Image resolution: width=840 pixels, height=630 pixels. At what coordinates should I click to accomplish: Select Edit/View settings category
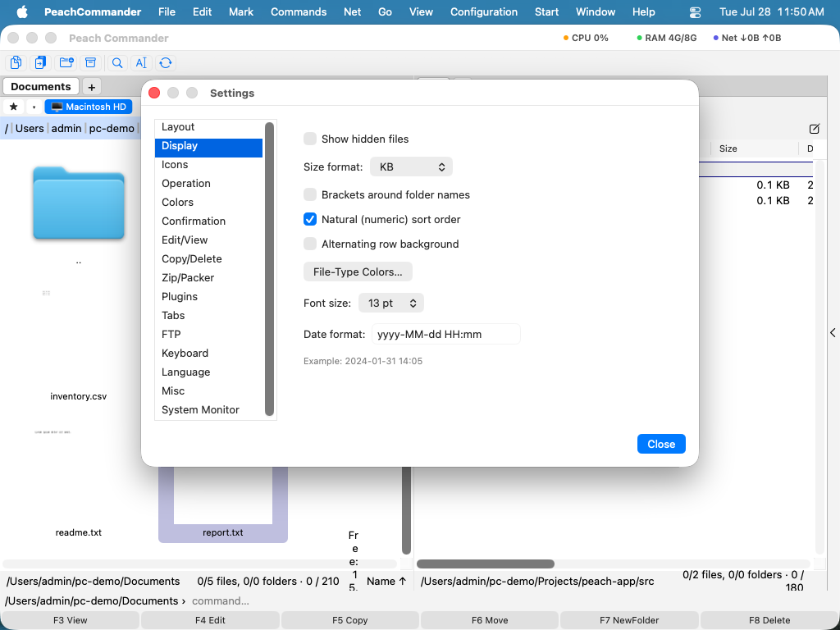[x=209, y=240]
